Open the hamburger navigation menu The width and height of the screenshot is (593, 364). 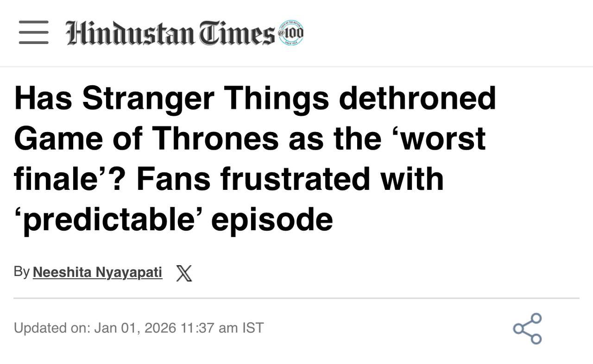point(33,32)
